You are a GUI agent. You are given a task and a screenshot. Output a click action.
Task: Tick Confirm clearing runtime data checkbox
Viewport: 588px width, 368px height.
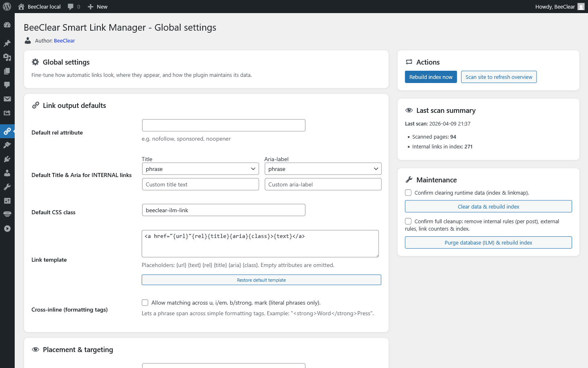[x=408, y=193]
